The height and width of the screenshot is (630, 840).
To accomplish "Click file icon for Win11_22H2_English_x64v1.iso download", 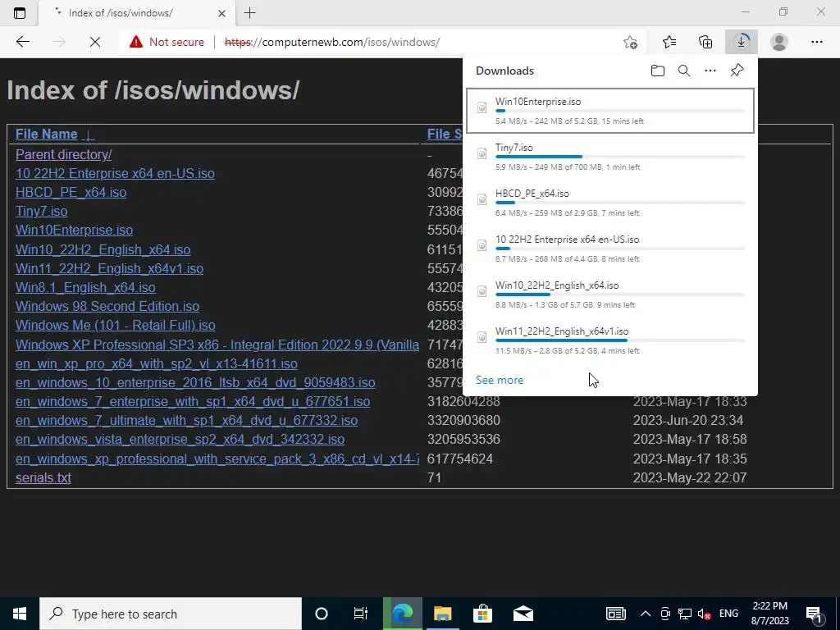I will [x=482, y=337].
